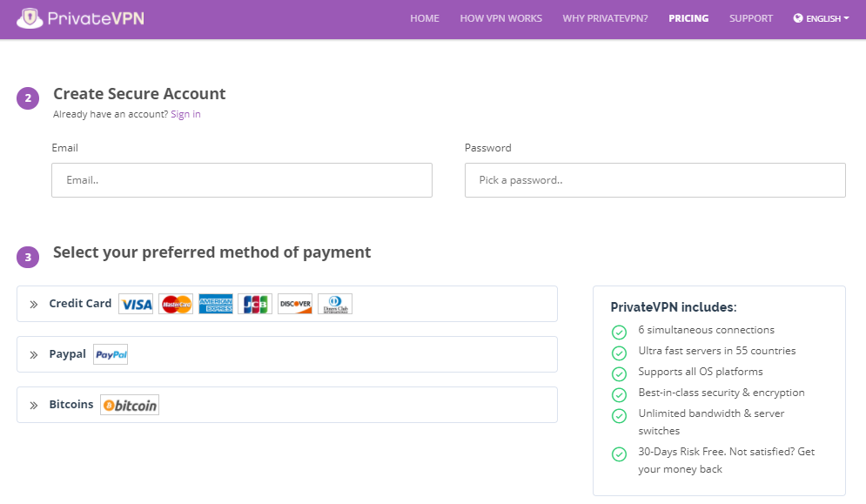Viewport: 866px width, 504px height.
Task: Click the Visa card icon
Action: [136, 304]
